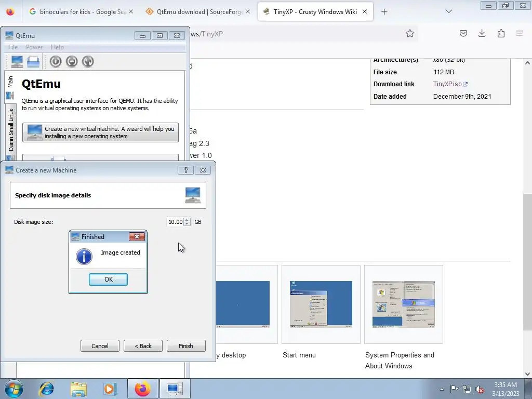Close the TinyXP Crusty Windows Wiki tab
Image resolution: width=532 pixels, height=399 pixels.
365,11
